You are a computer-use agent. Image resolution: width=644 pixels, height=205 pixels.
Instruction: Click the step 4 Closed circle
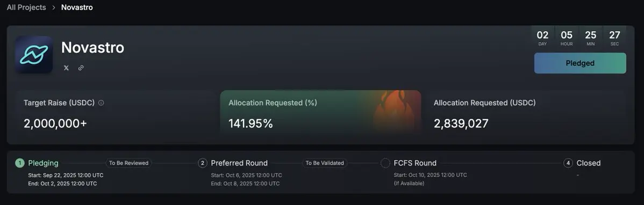(x=568, y=163)
